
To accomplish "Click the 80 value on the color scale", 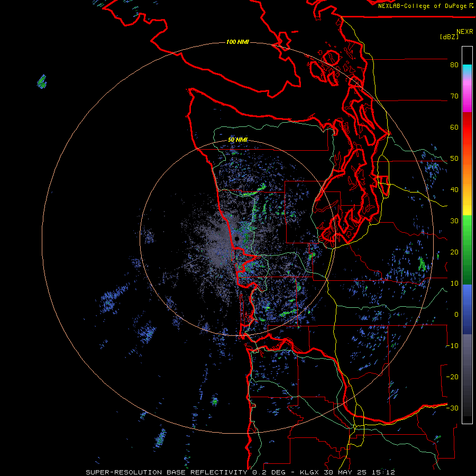I will (454, 65).
